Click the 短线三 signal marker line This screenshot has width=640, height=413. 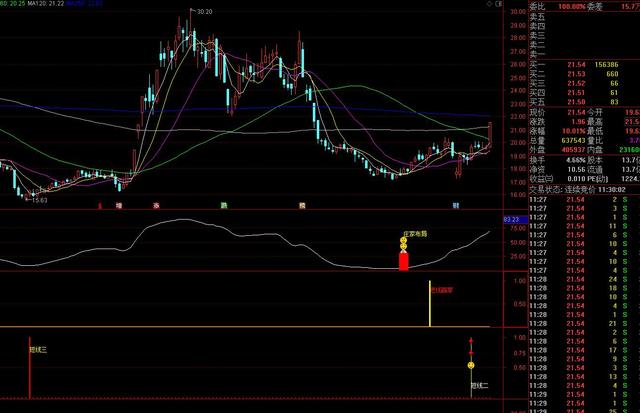click(30, 370)
